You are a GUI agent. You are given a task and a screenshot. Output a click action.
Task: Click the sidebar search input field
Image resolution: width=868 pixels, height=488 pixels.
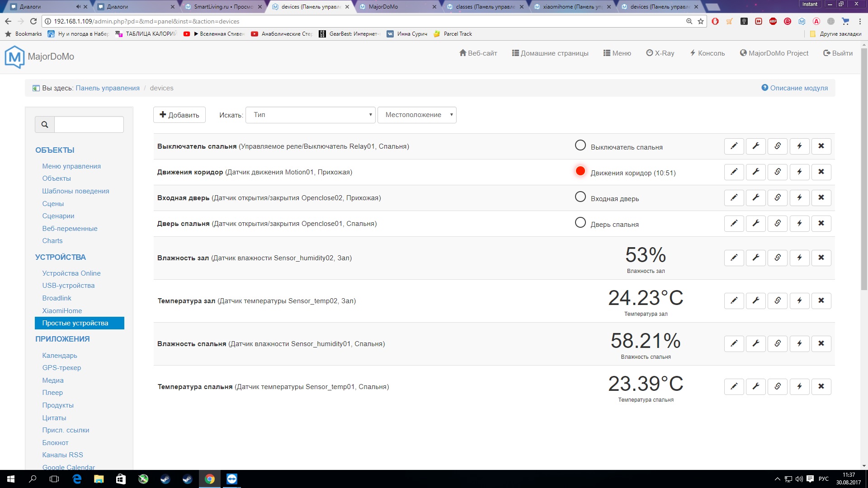89,125
